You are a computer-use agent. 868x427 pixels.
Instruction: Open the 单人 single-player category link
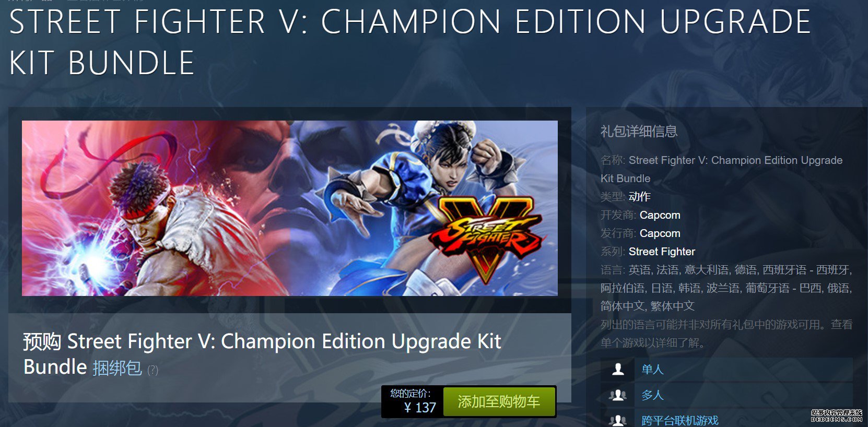[652, 369]
